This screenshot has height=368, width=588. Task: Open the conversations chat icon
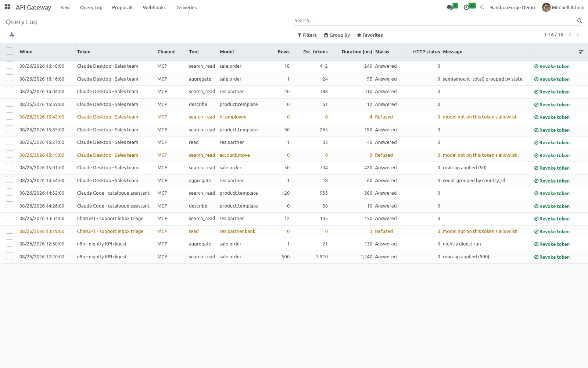coord(450,7)
